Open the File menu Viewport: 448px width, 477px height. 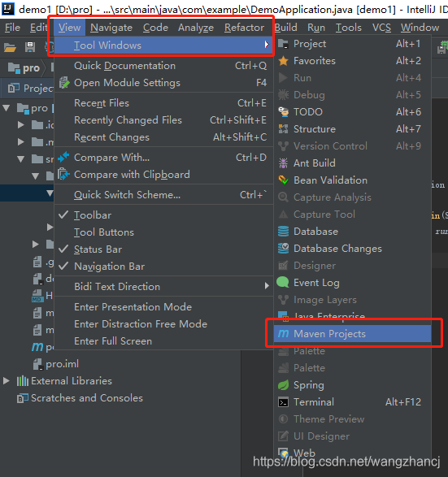tap(12, 28)
